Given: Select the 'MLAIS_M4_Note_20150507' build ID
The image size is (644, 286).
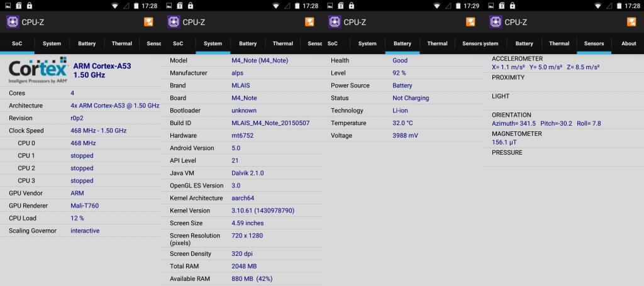Looking at the screenshot, I should pyautogui.click(x=270, y=123).
